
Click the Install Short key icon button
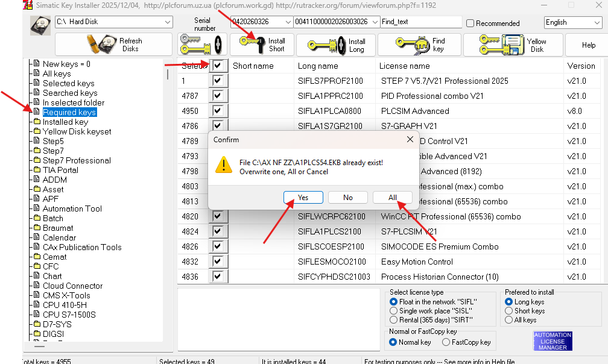click(x=262, y=45)
